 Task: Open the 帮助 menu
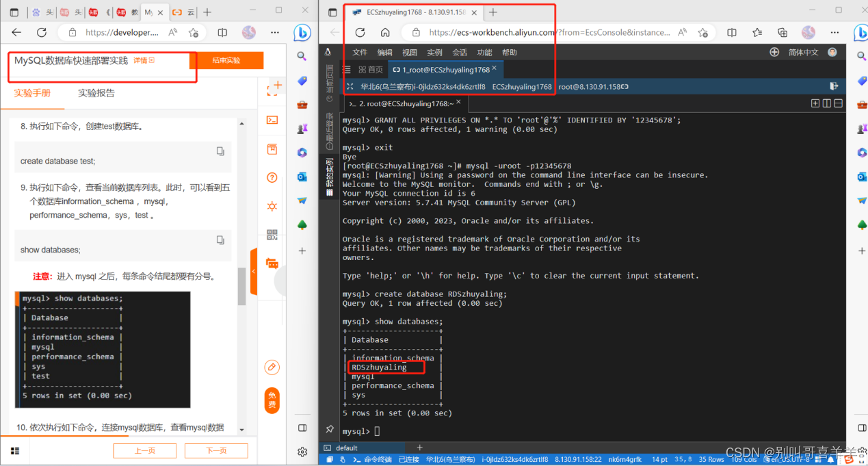(510, 52)
